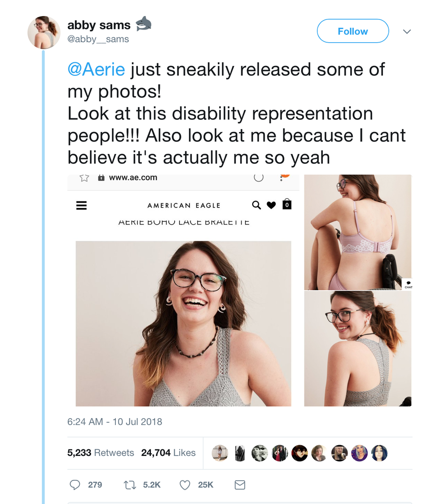View the 24,704 Likes list
This screenshot has height=504, width=440.
(x=168, y=453)
